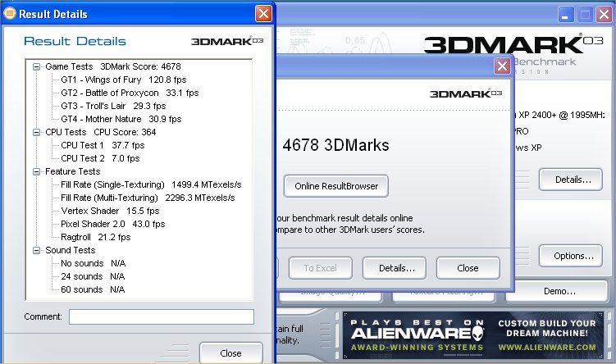Collapse the Feature Tests tree node

click(37, 171)
